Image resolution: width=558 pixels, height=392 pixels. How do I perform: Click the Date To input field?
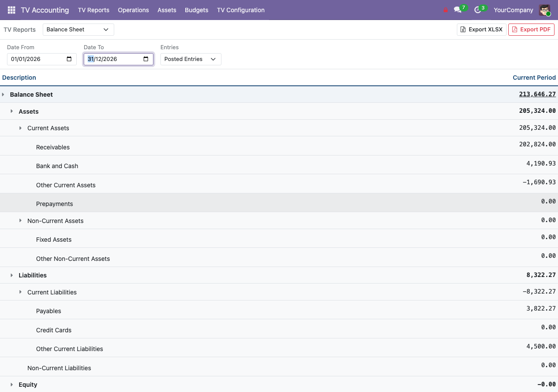(x=119, y=59)
